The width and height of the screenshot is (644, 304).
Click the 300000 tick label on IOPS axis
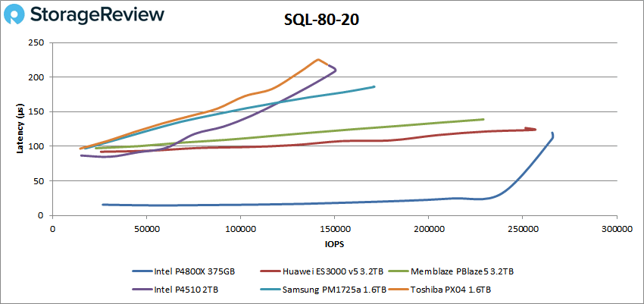pyautogui.click(x=617, y=229)
